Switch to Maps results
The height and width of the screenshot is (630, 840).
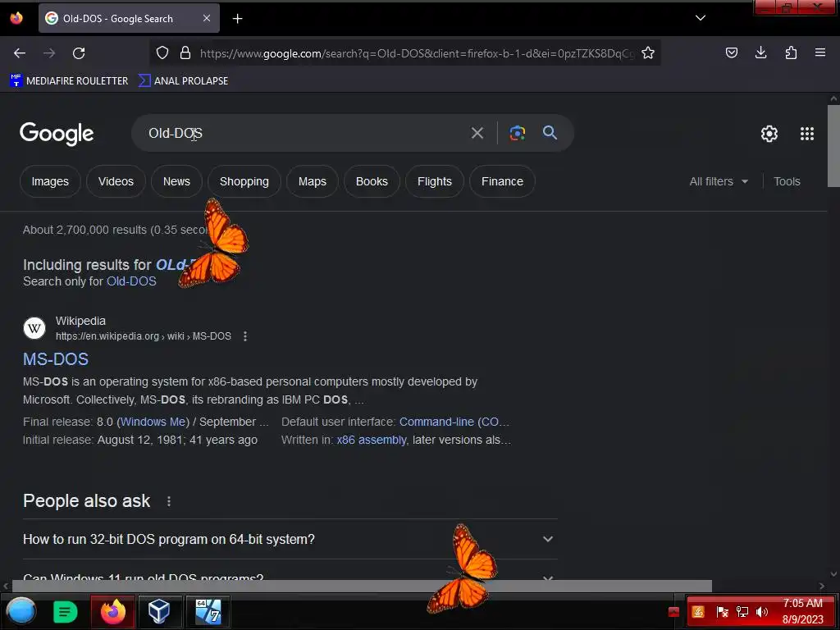(313, 181)
